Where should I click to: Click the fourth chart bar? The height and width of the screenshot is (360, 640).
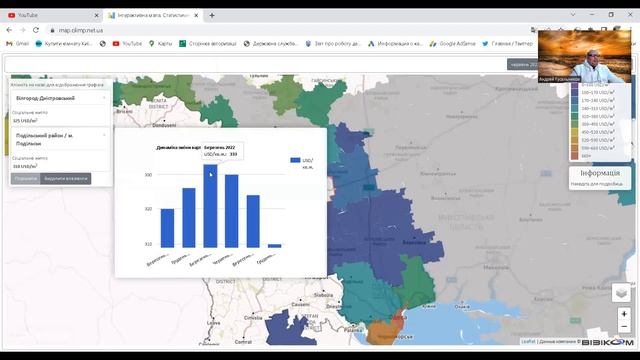click(231, 211)
